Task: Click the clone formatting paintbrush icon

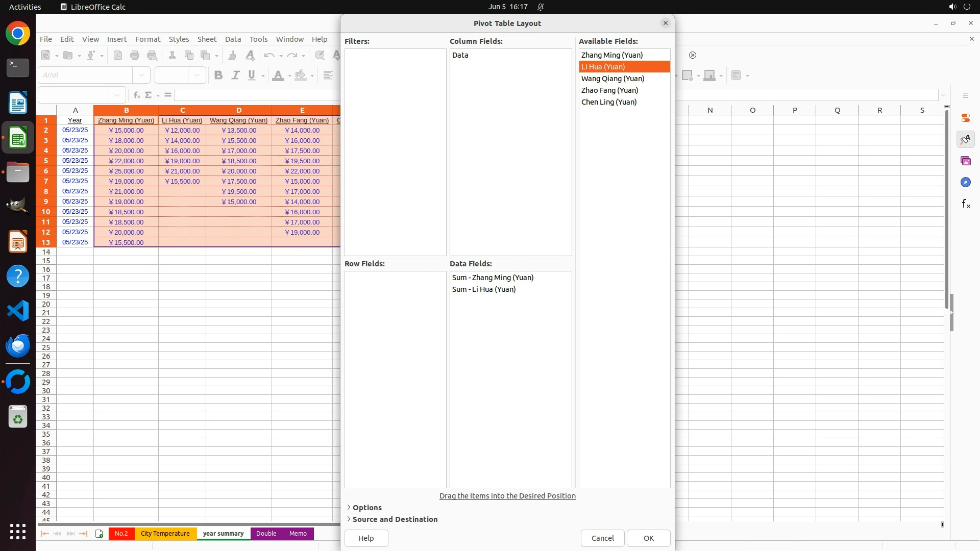Action: [232, 55]
